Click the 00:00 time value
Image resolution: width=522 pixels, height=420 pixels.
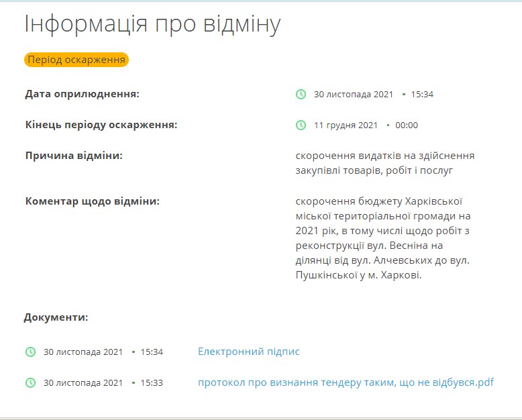click(x=407, y=125)
